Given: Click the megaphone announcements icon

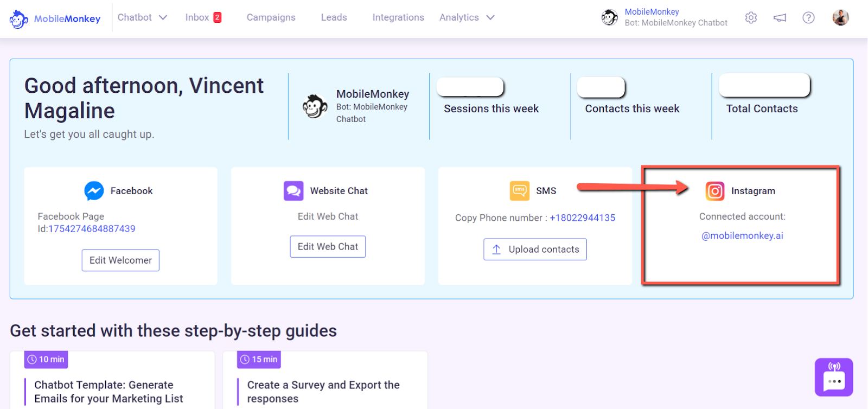Looking at the screenshot, I should pyautogui.click(x=780, y=18).
